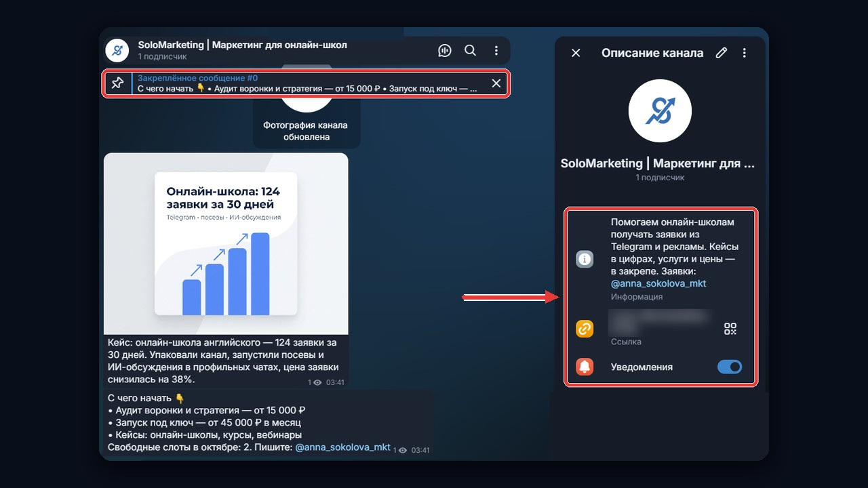The width and height of the screenshot is (868, 488).
Task: Open @anna_sokolova_mkt link in channel description
Action: click(658, 283)
